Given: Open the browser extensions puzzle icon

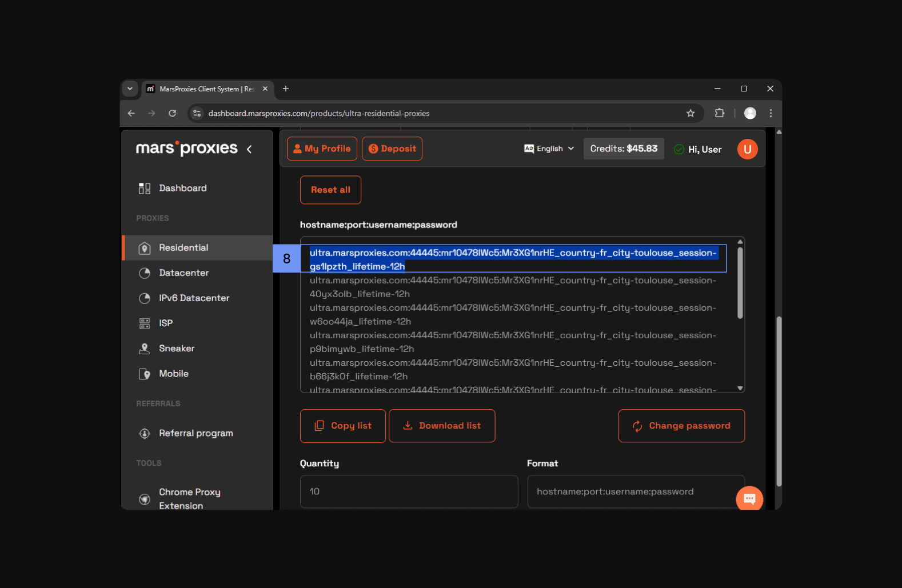Looking at the screenshot, I should coord(720,113).
